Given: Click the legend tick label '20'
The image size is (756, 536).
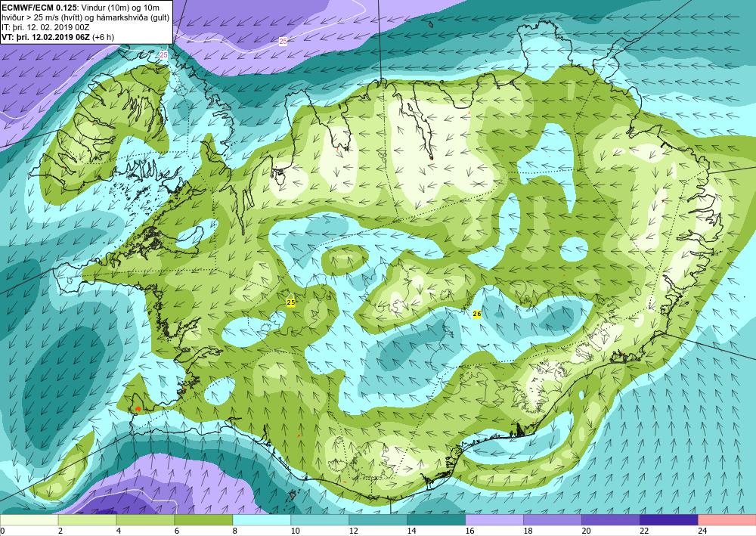Looking at the screenshot, I should 586,531.
